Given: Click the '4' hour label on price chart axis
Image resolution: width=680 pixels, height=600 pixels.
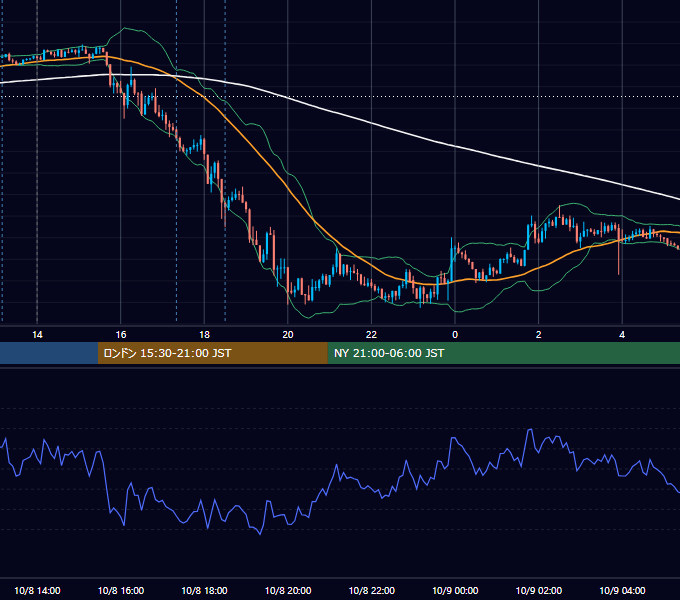Looking at the screenshot, I should 622,335.
